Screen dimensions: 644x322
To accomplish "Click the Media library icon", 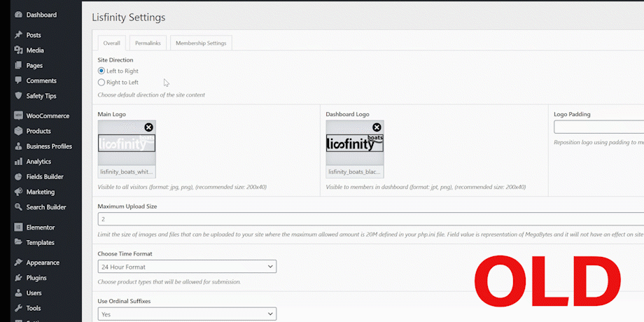I will click(18, 50).
